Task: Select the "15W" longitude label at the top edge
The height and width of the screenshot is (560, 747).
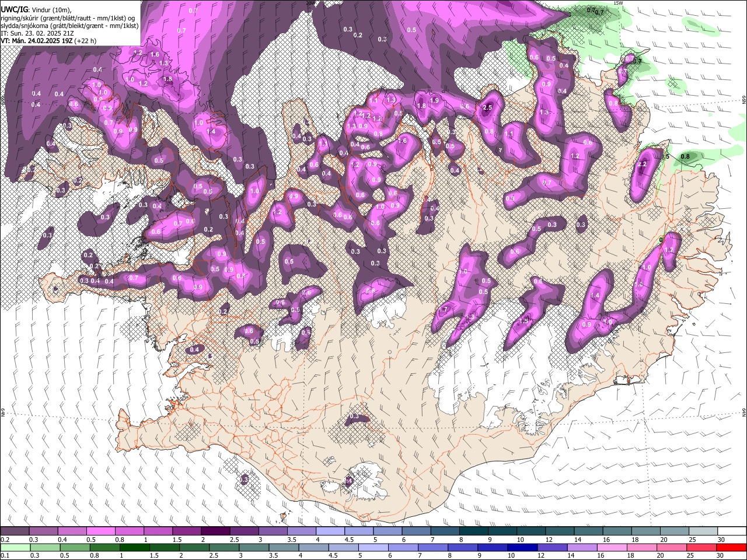Action: 619,3
